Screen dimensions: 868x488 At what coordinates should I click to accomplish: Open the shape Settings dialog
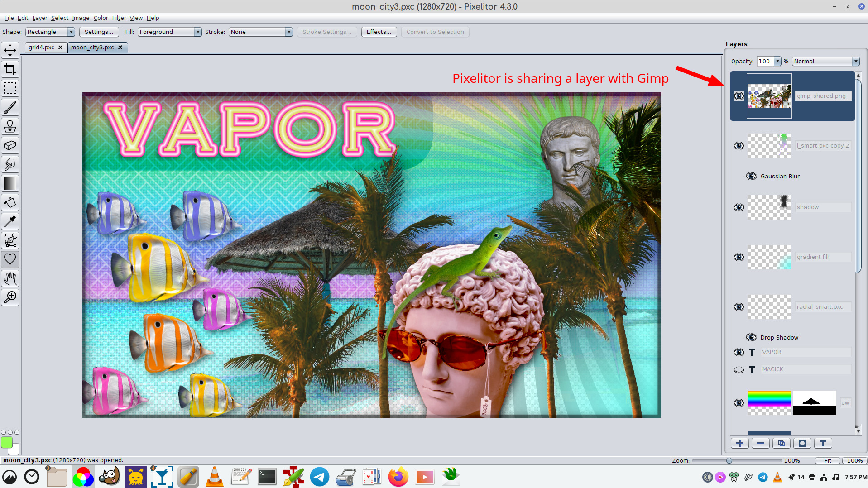[x=99, y=32]
